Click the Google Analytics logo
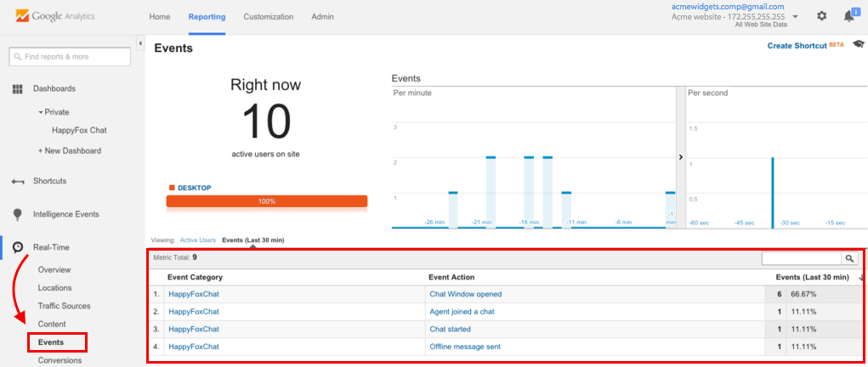 (54, 16)
